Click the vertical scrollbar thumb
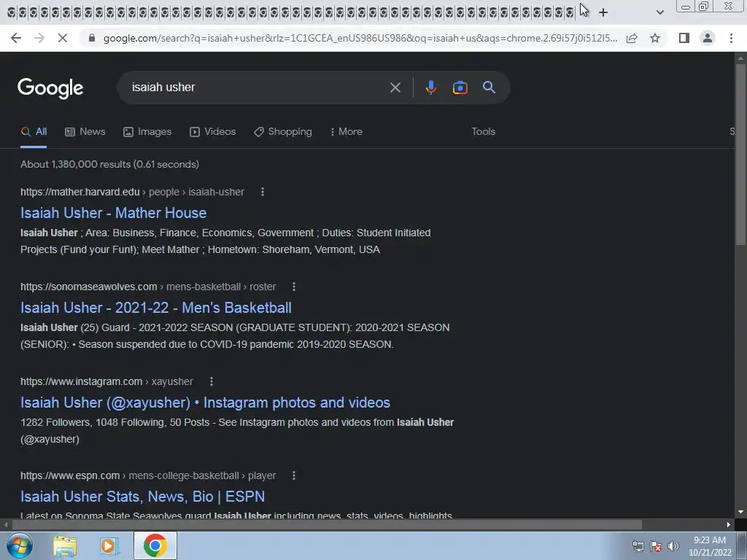 click(x=740, y=155)
